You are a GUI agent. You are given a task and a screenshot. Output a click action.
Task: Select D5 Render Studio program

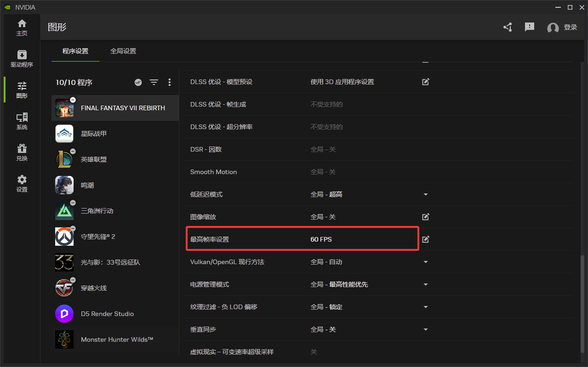115,314
